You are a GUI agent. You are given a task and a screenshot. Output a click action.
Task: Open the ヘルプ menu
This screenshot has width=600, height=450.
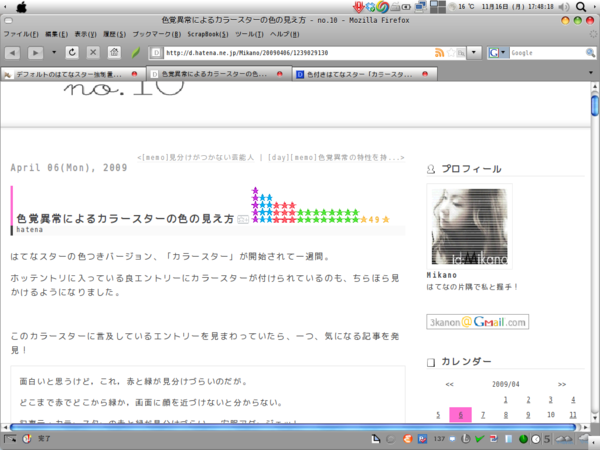tap(285, 34)
